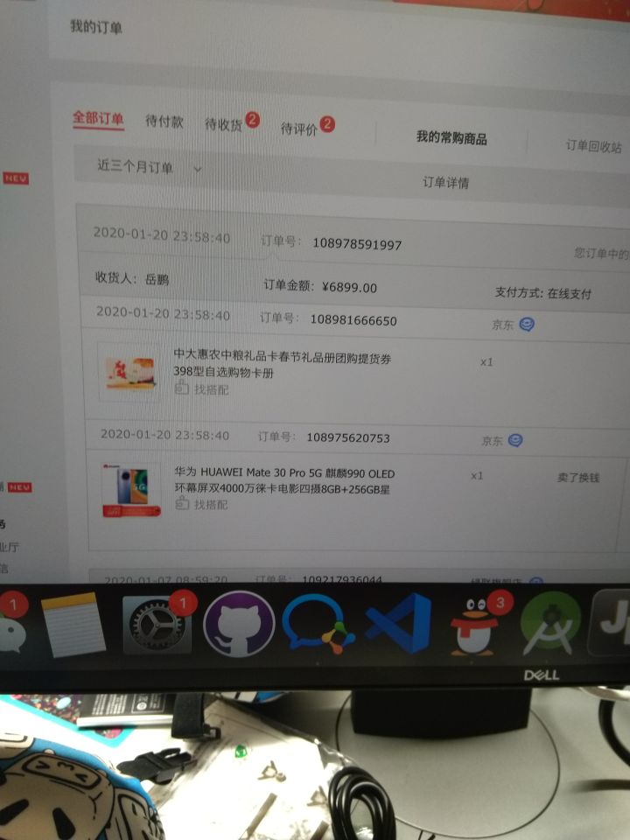Open System Preferences from the dock
The image size is (630, 840).
click(157, 625)
